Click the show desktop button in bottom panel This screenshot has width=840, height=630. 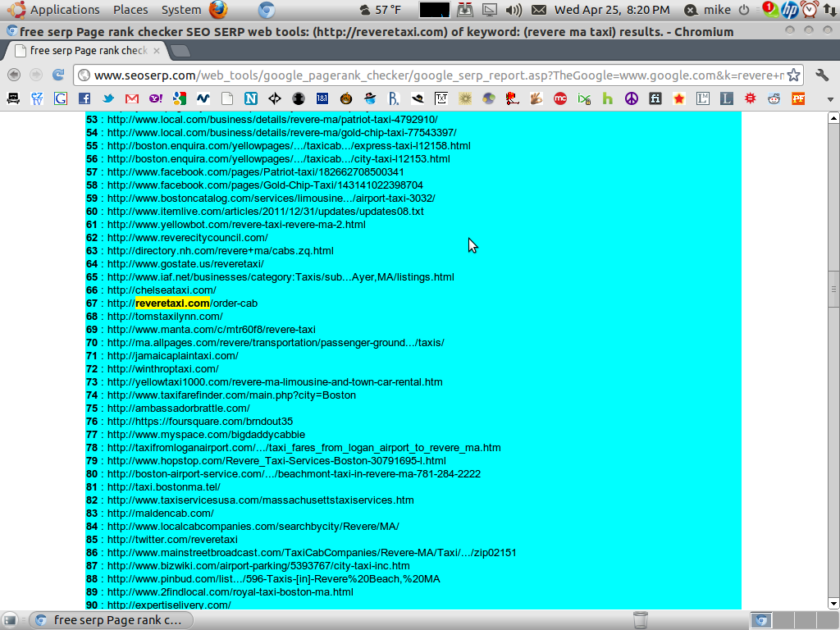pos(10,620)
